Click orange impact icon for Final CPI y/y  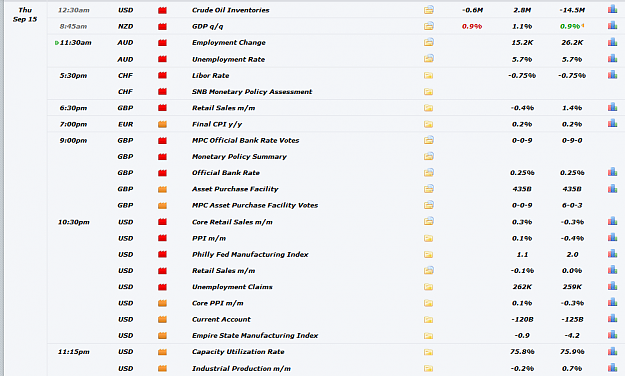click(162, 124)
